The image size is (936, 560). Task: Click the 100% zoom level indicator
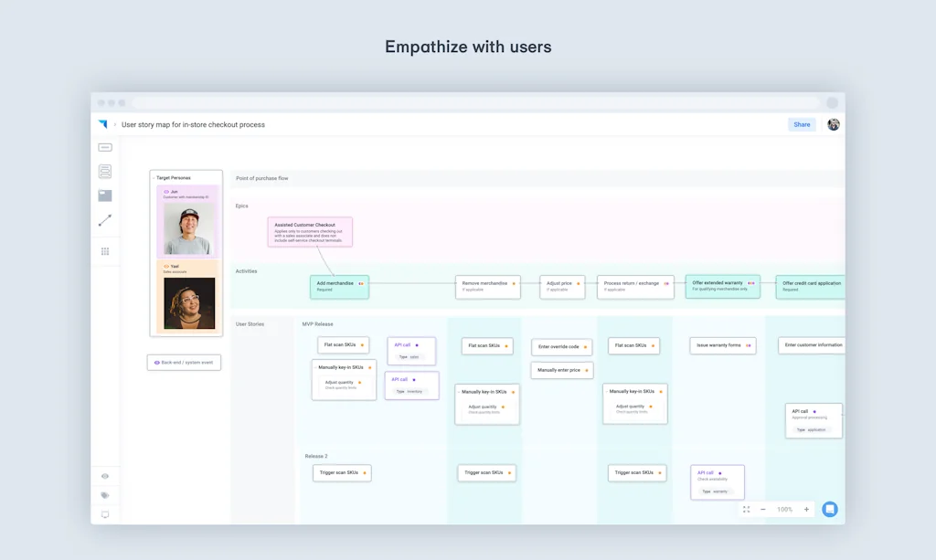784,510
